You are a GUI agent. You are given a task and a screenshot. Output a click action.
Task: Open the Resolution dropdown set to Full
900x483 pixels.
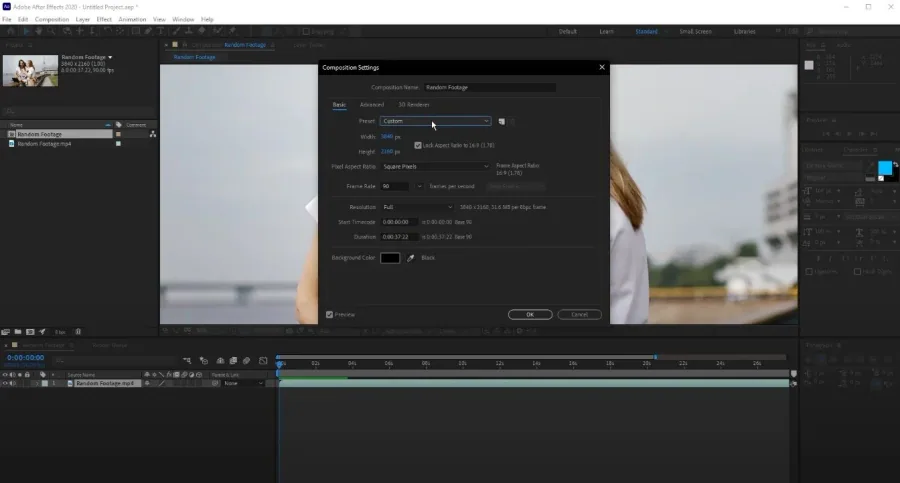tap(417, 207)
